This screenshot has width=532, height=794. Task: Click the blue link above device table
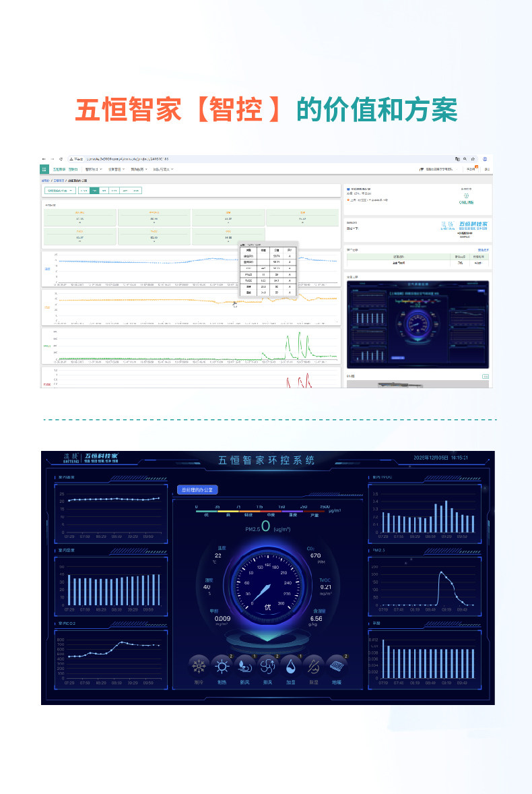(x=483, y=249)
